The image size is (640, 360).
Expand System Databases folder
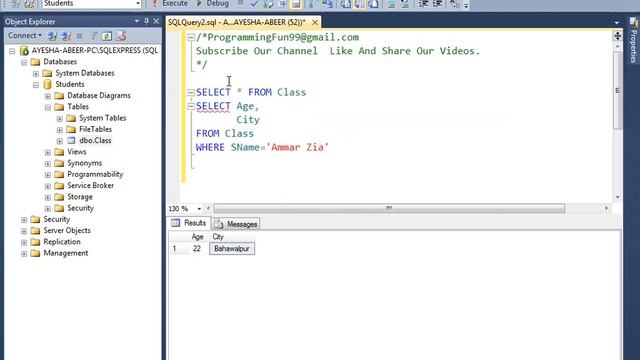point(36,74)
